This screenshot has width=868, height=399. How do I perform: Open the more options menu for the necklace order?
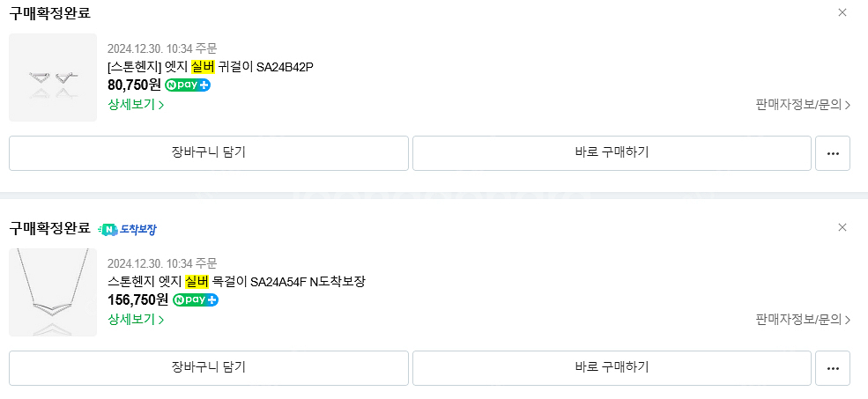pyautogui.click(x=833, y=367)
